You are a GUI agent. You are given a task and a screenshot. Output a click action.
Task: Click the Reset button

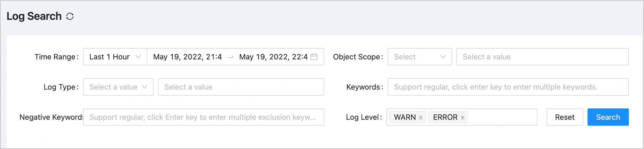pyautogui.click(x=565, y=117)
